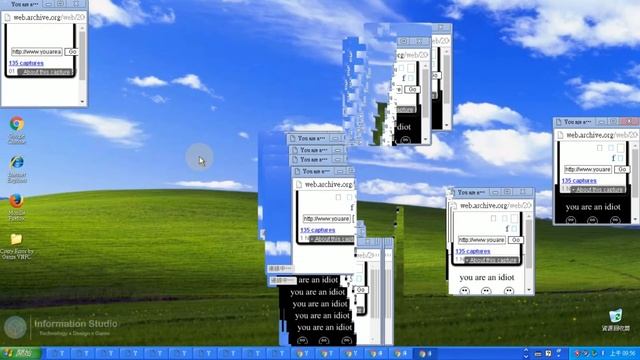Screen dimensions: 640x360
Task: Click web.archive.org address bar in top-left corner window
Action: coord(49,17)
